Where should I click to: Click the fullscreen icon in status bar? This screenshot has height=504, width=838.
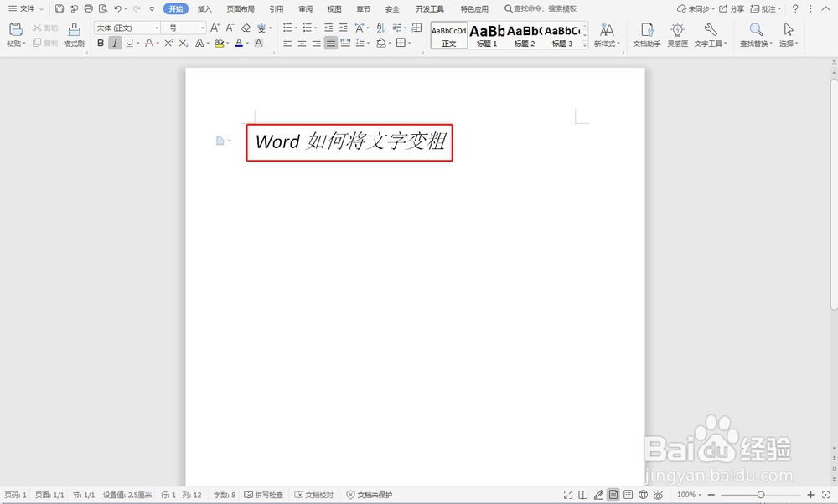(x=568, y=495)
